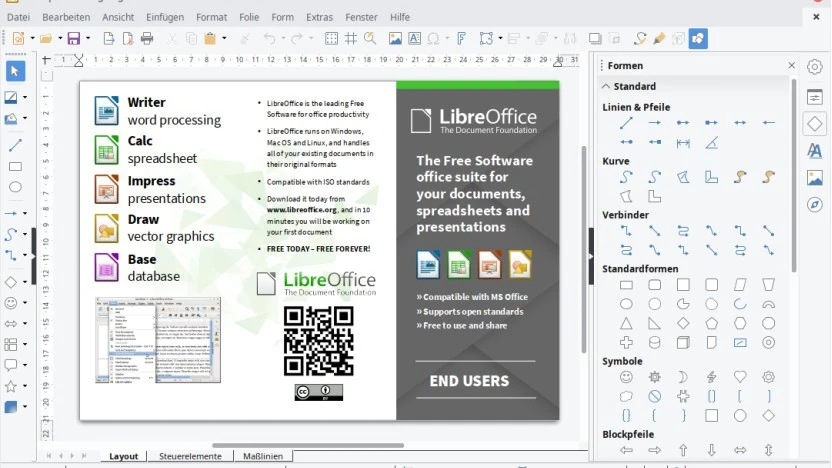This screenshot has width=832, height=468.
Task: Click the QR code image on page
Action: pos(318,341)
